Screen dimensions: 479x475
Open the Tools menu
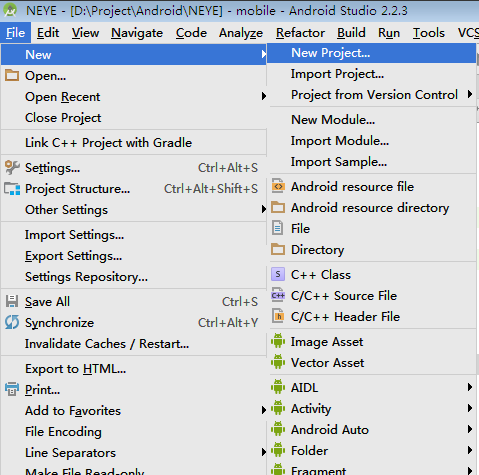pyautogui.click(x=429, y=33)
